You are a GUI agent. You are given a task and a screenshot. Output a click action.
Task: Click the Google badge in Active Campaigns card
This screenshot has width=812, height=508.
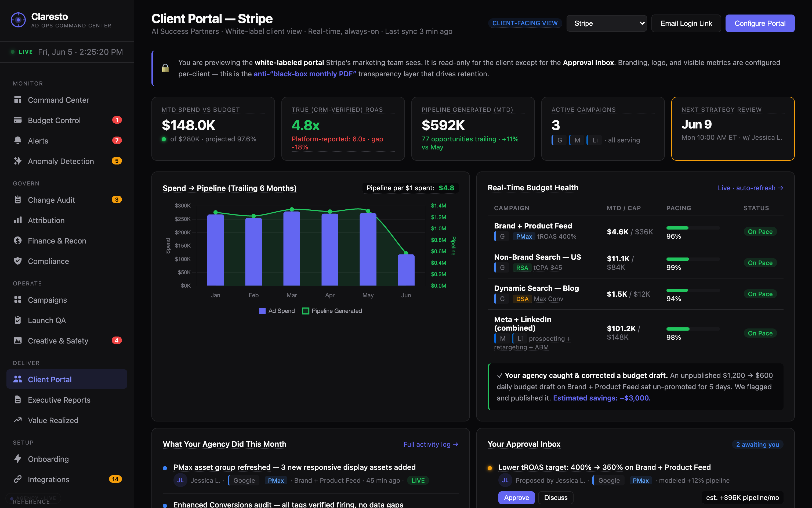[559, 140]
